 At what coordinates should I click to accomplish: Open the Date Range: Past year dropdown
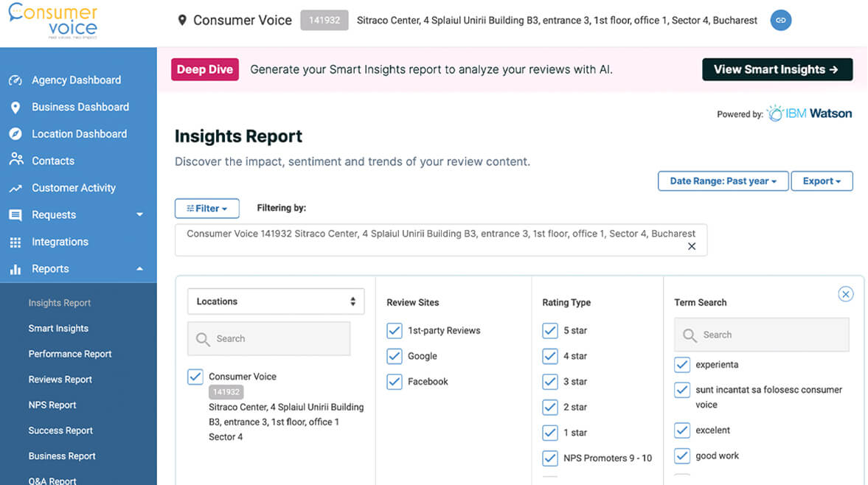pos(723,181)
